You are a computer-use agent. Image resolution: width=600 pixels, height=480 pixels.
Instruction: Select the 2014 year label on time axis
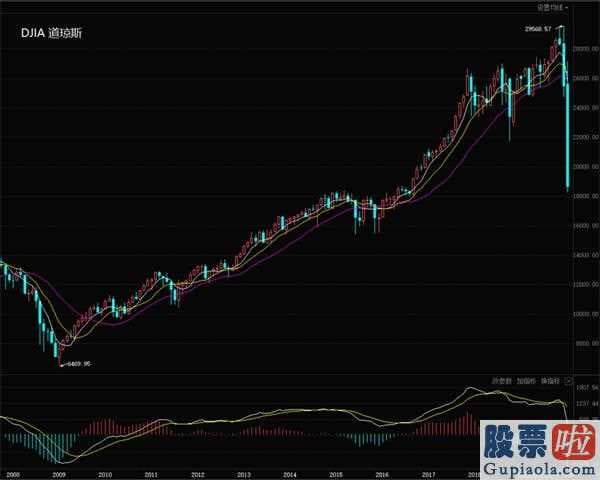pos(290,475)
